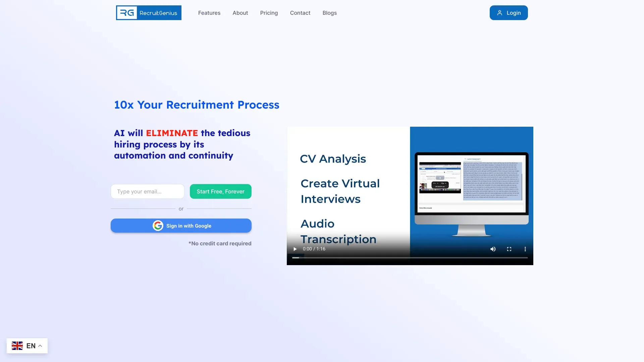This screenshot has height=362, width=644.
Task: Click the '10x Your Recruitment Process' heading
Action: tap(197, 105)
